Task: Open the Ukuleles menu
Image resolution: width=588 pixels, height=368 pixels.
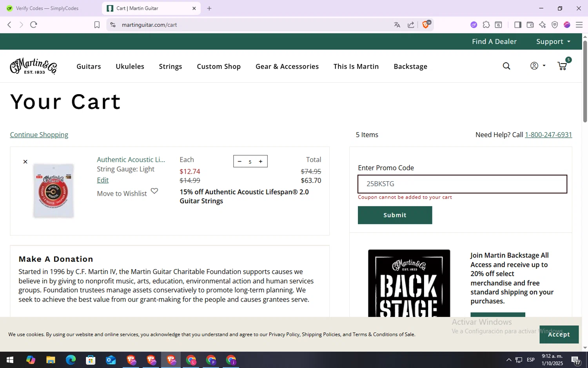Action: coord(130,66)
